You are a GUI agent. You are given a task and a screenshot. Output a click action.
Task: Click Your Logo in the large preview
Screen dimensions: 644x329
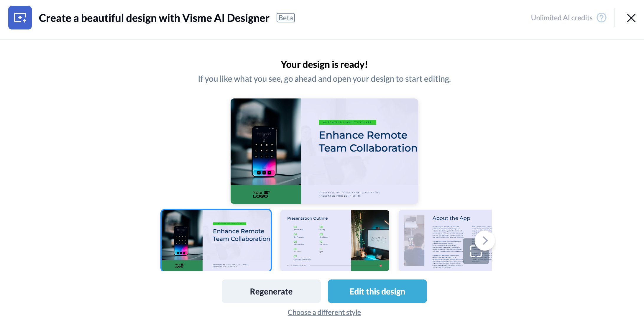(x=261, y=194)
